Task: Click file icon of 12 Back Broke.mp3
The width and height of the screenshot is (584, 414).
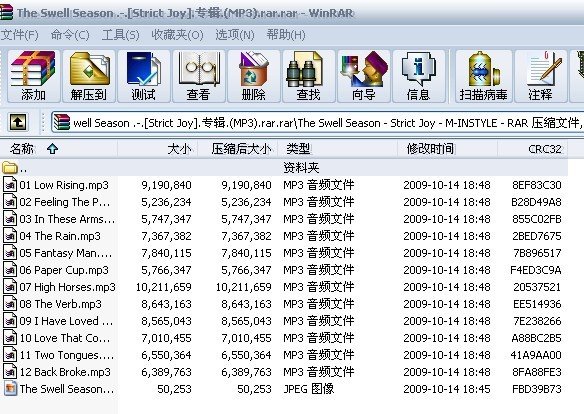Action: pos(10,372)
